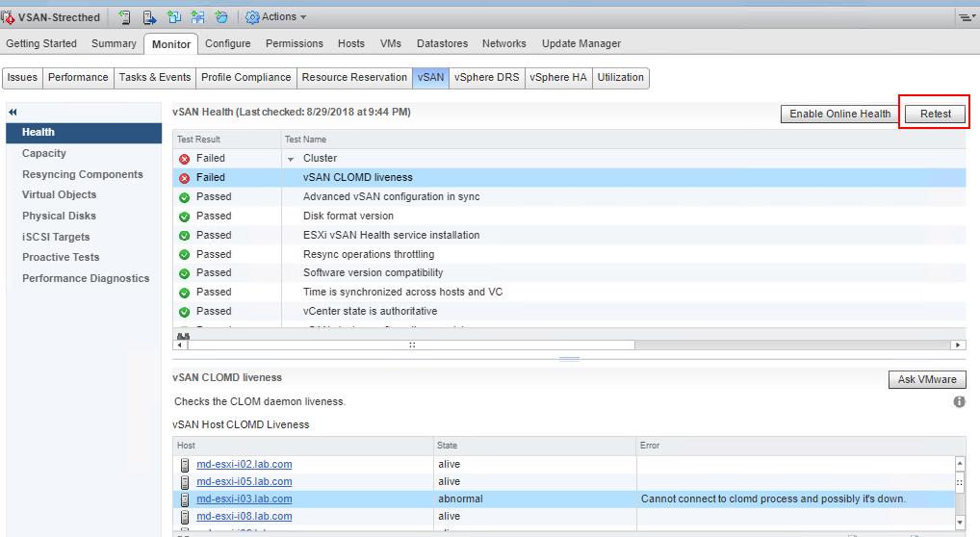Click the Ask VMware button
Viewport: 980px width, 537px height.
[x=927, y=379]
